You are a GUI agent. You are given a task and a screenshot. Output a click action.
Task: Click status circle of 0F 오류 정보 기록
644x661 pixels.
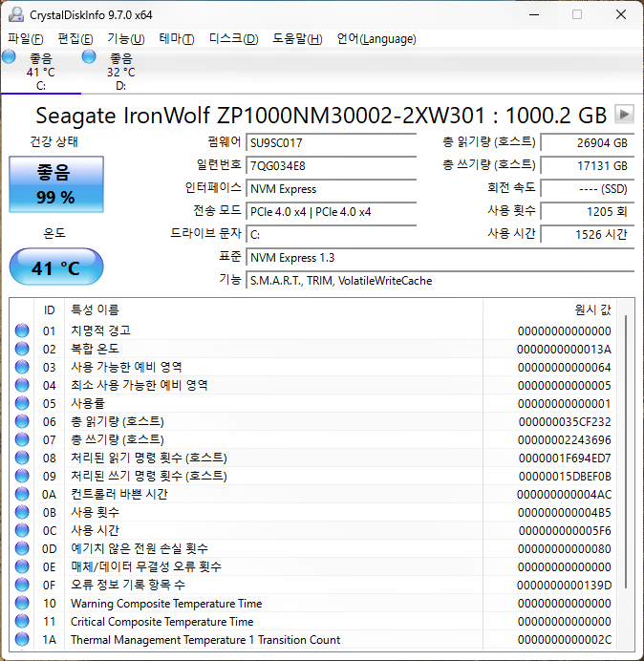pyautogui.click(x=22, y=585)
